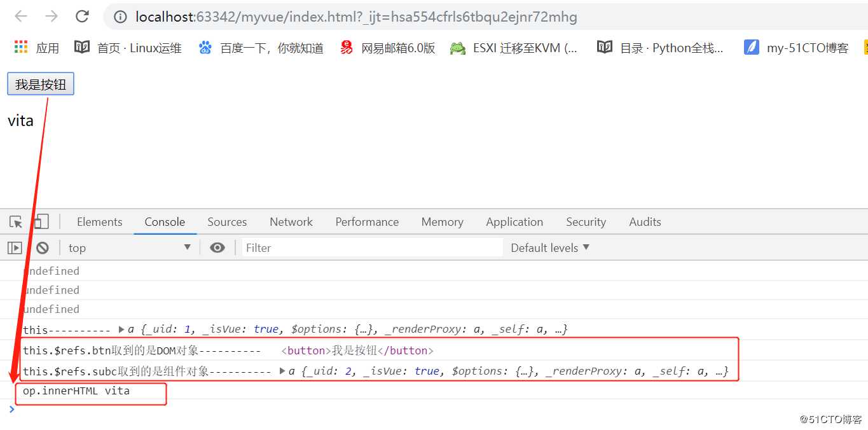Image resolution: width=868 pixels, height=430 pixels.
Task: Toggle the device toolbar icon
Action: pyautogui.click(x=41, y=222)
